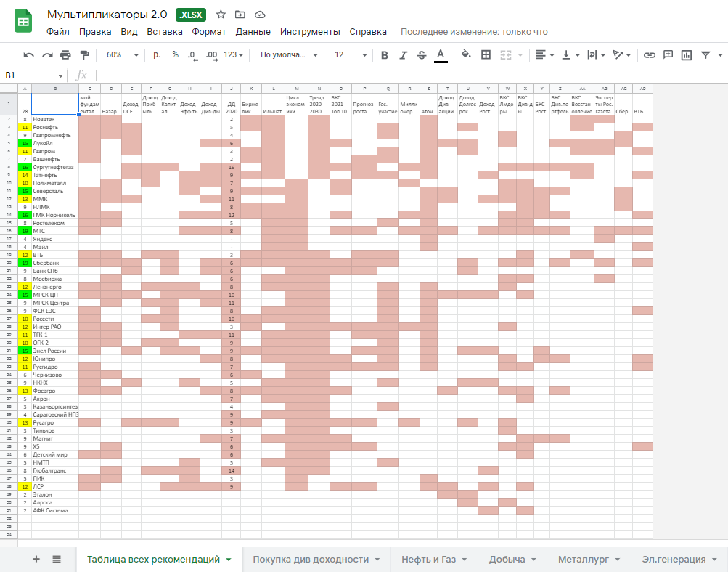The image size is (728, 572).
Task: Print the spreadsheet with the printer icon
Action: (65, 54)
